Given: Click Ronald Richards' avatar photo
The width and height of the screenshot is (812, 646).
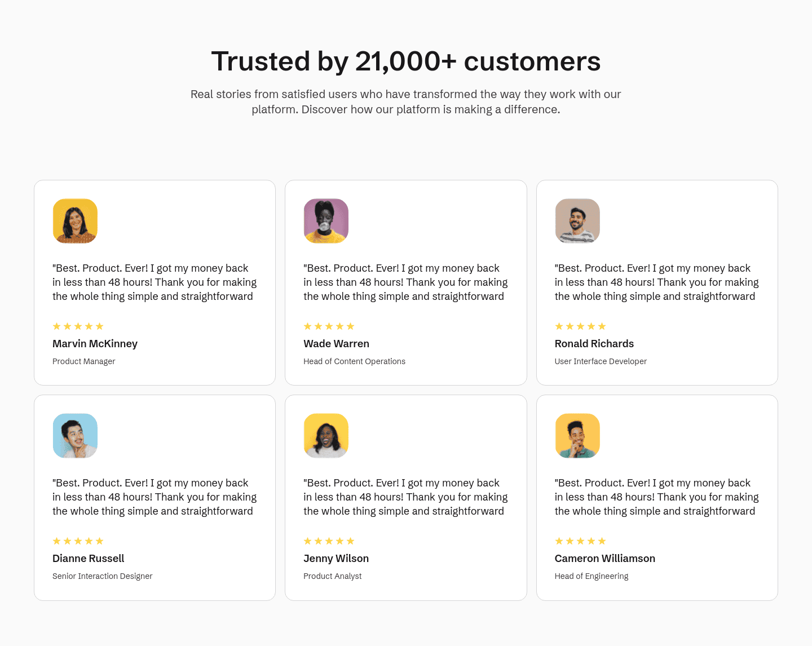Looking at the screenshot, I should [577, 221].
